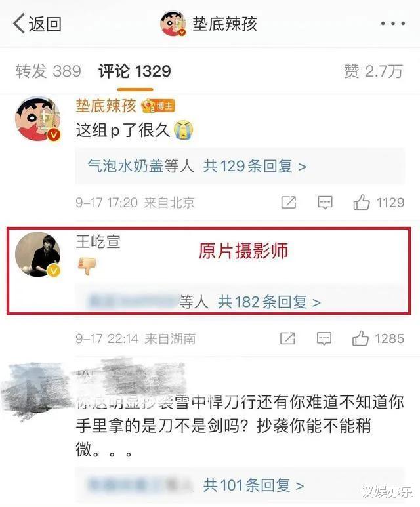Forward the 9-17 17:20 comment using share icon
Screen dimensions: 420x507
(x=288, y=203)
